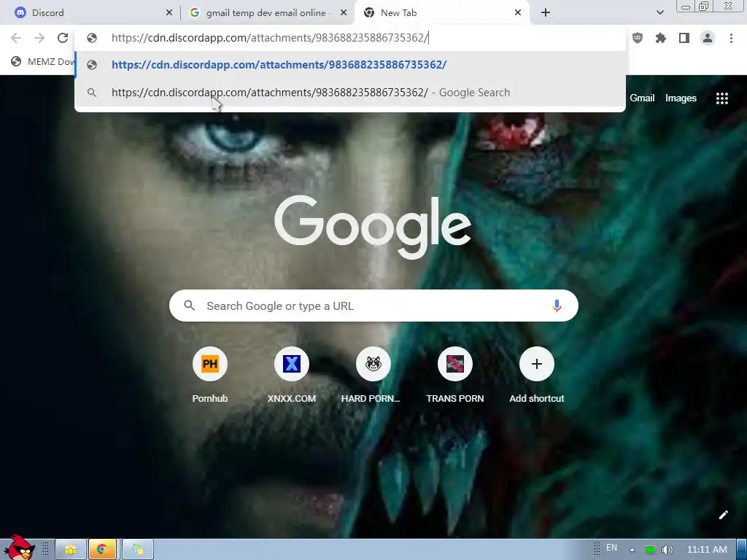
Task: Select the highlighted cdn.discordapp.com URL suggestion
Action: pyautogui.click(x=350, y=65)
